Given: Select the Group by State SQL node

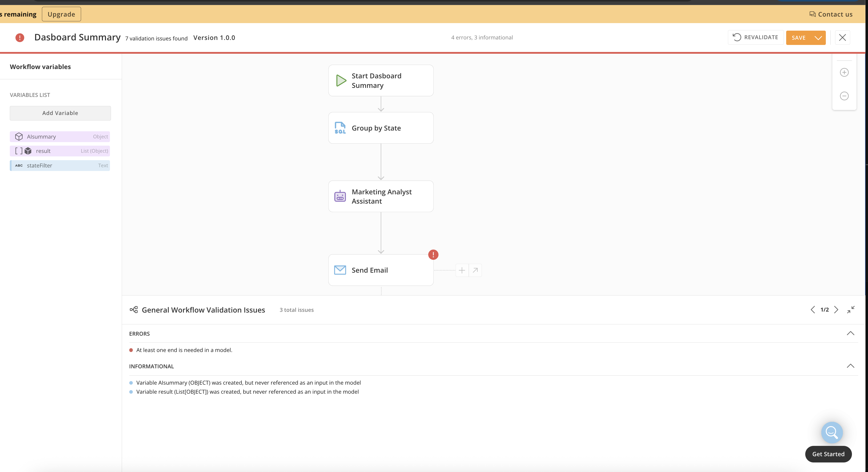Looking at the screenshot, I should tap(381, 128).
